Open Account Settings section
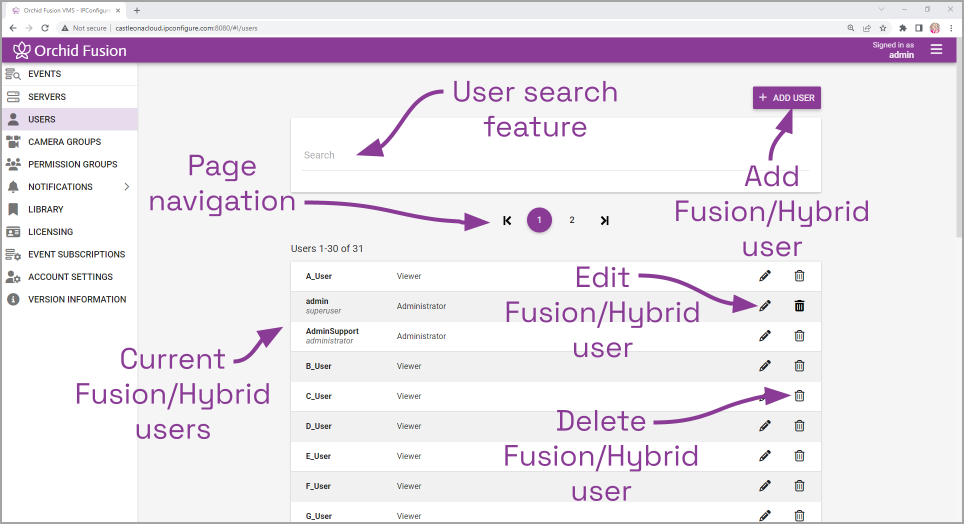Screen dimensions: 964x524 click(x=69, y=277)
